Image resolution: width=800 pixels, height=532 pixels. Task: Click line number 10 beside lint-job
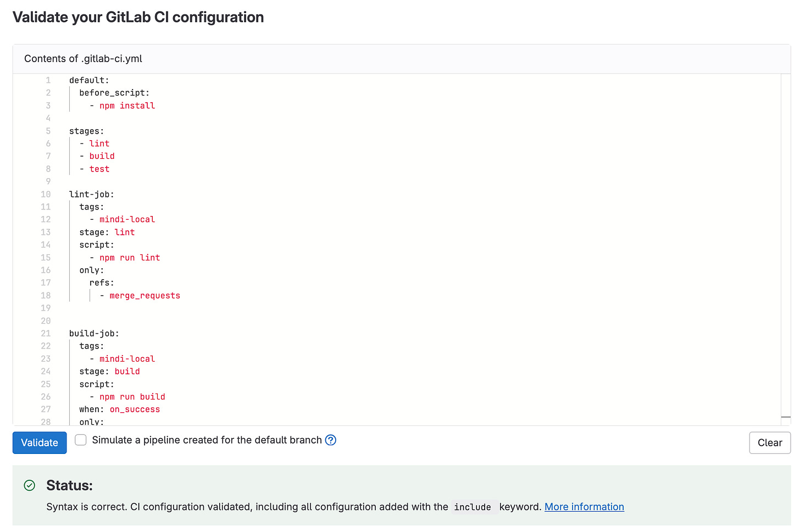46,194
